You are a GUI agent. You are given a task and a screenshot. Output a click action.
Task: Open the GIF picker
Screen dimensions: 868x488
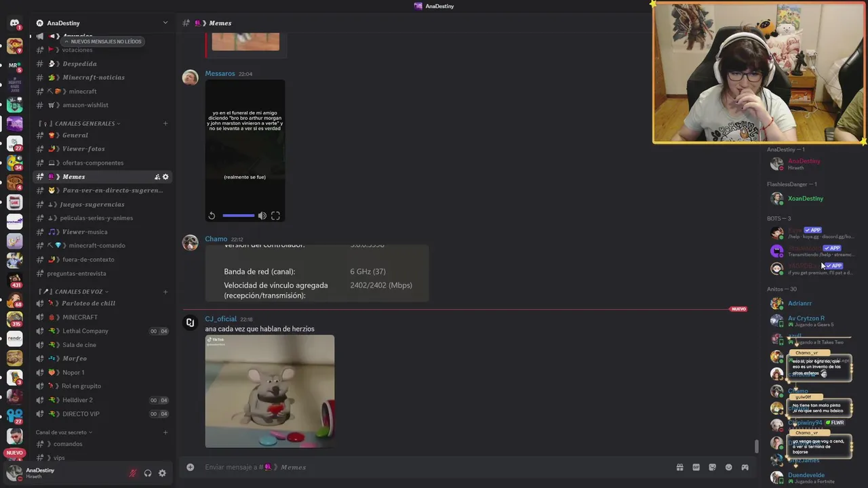696,467
